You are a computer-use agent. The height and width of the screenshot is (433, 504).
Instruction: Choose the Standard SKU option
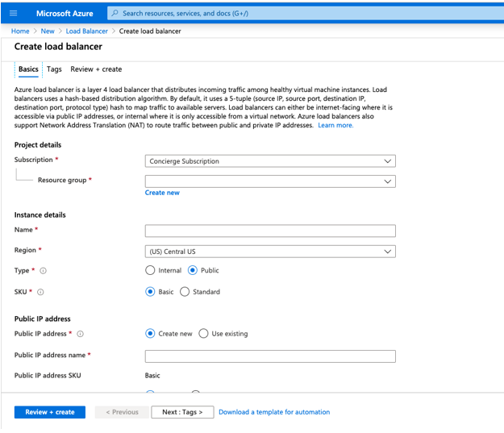point(185,292)
